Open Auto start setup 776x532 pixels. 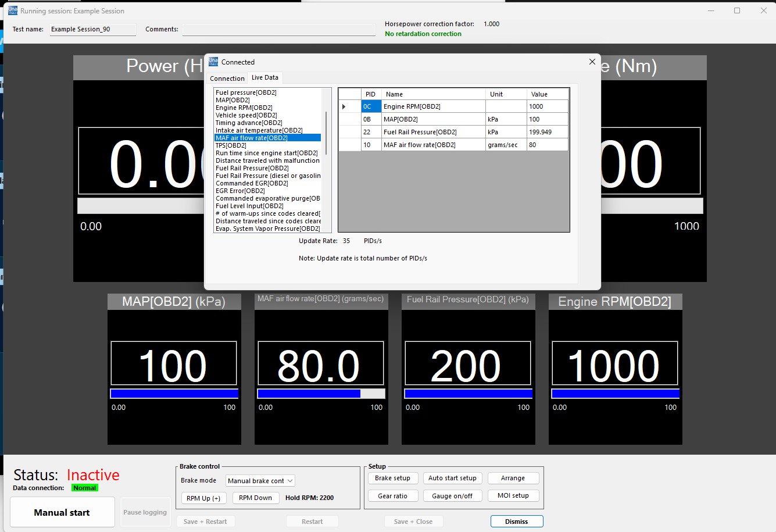click(452, 478)
